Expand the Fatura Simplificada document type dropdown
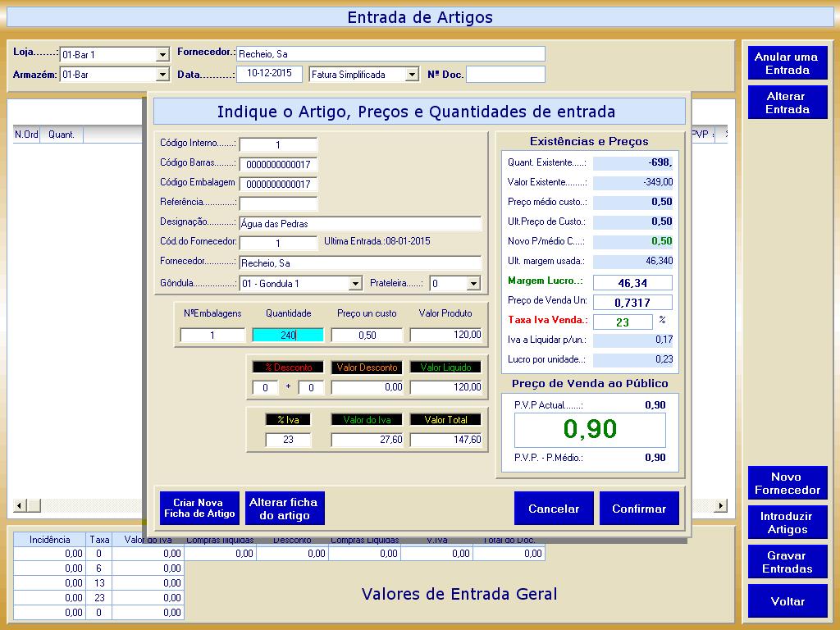This screenshot has width=840, height=630. coord(412,75)
